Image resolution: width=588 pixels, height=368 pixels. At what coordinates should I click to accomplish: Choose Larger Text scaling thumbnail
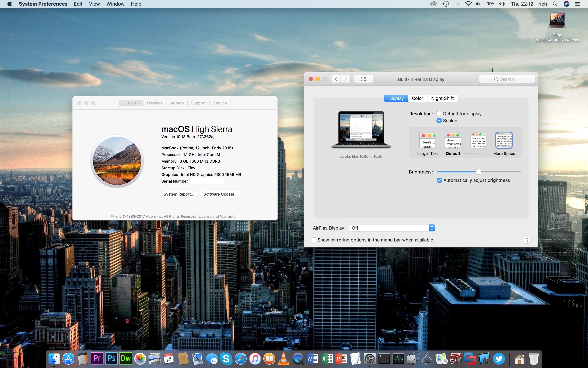click(x=427, y=140)
